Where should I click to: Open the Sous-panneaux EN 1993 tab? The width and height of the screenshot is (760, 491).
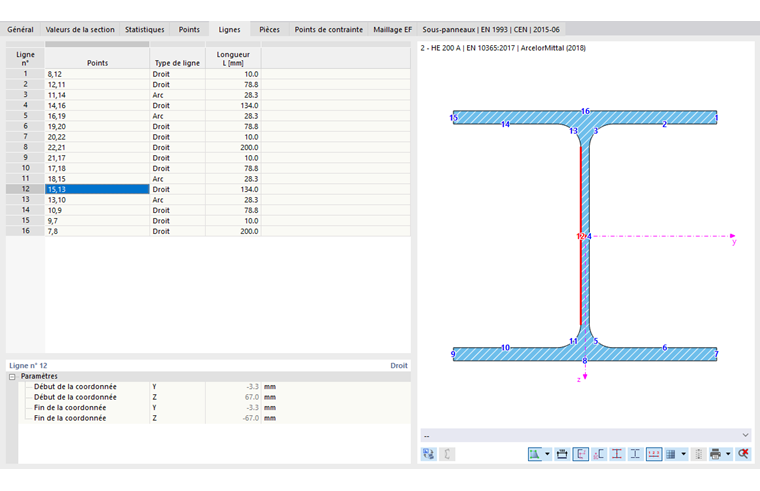click(491, 30)
